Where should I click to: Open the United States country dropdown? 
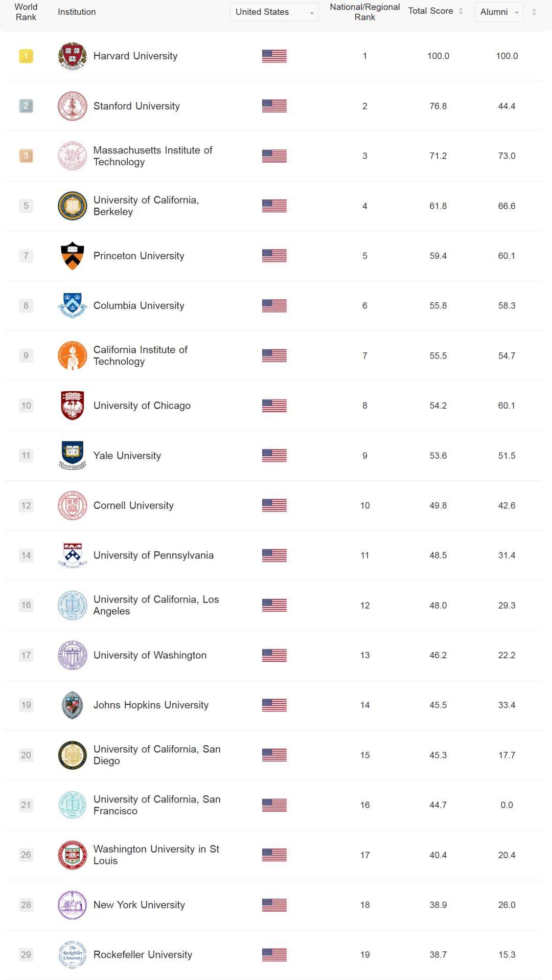pyautogui.click(x=274, y=12)
